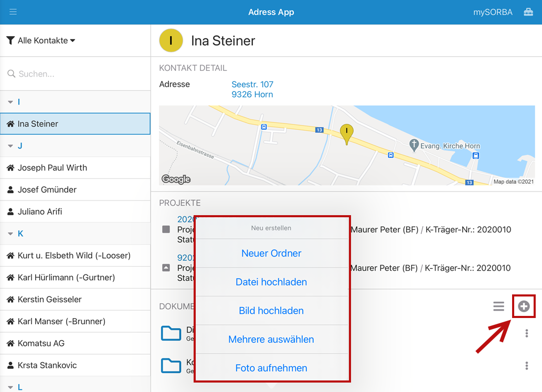542x392 pixels.
Task: Click the yellow Ina Steiner avatar
Action: tap(171, 40)
